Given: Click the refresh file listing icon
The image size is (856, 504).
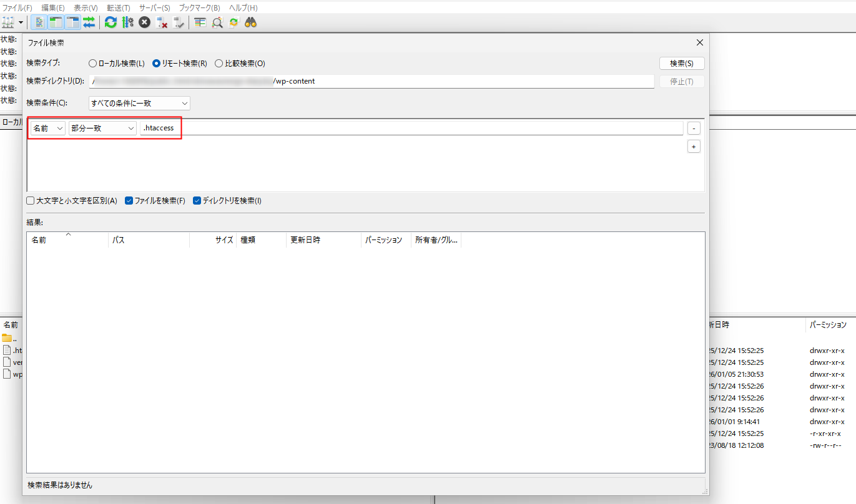Looking at the screenshot, I should click(111, 22).
